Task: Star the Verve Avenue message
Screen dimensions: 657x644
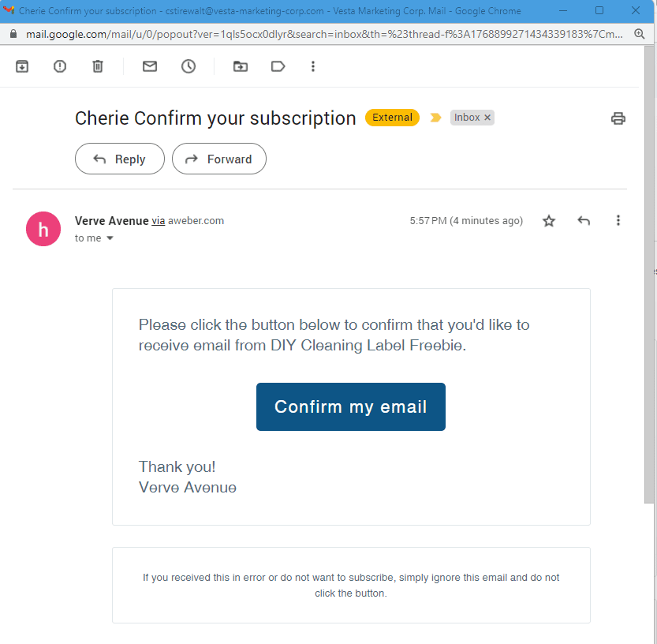Action: pos(549,220)
